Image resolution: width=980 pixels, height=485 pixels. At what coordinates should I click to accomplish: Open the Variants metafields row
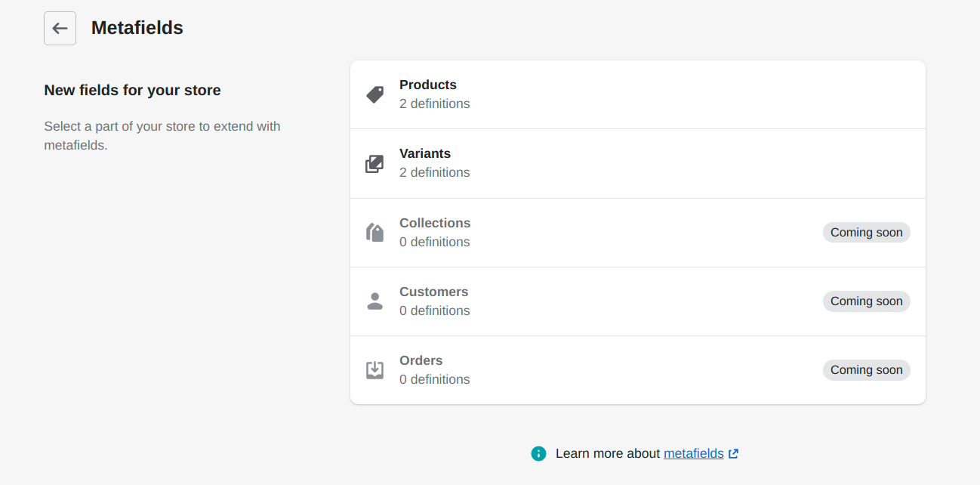click(x=637, y=164)
